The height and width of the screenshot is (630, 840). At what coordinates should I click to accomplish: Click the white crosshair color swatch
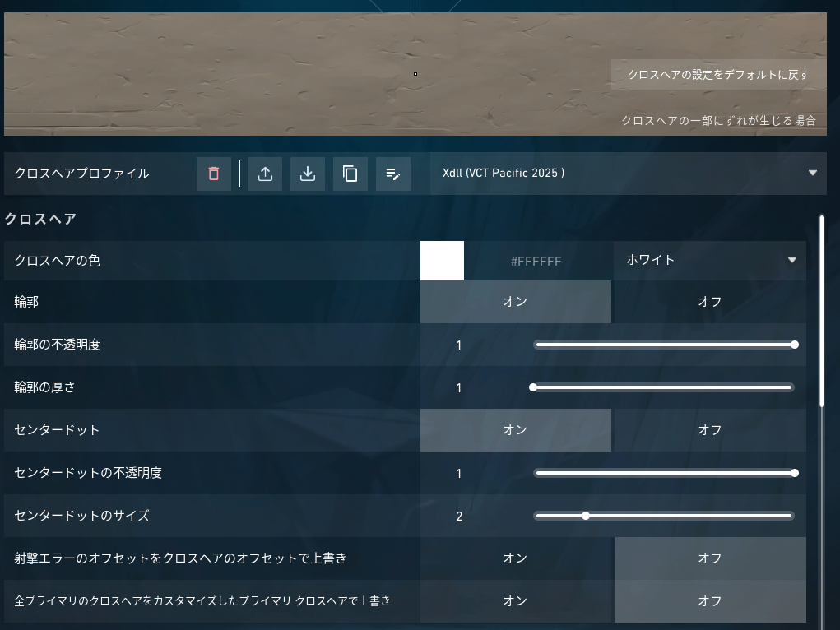coord(442,261)
